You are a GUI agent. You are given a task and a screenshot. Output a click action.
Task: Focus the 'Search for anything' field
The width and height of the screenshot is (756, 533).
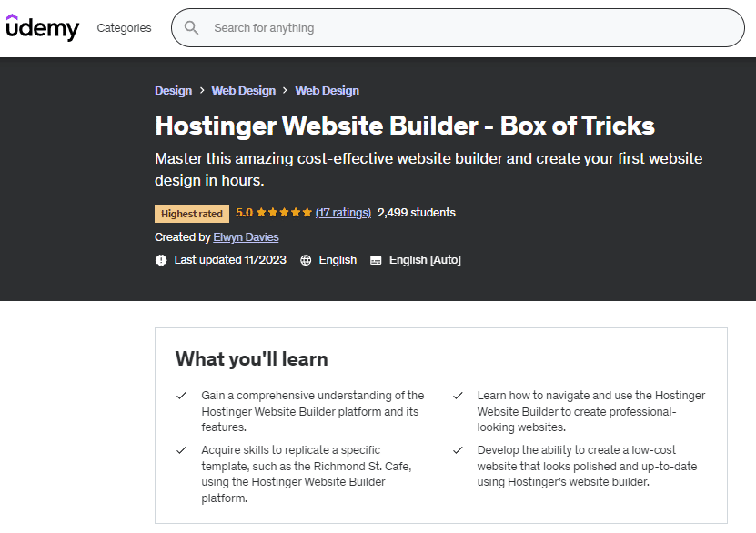(x=458, y=28)
